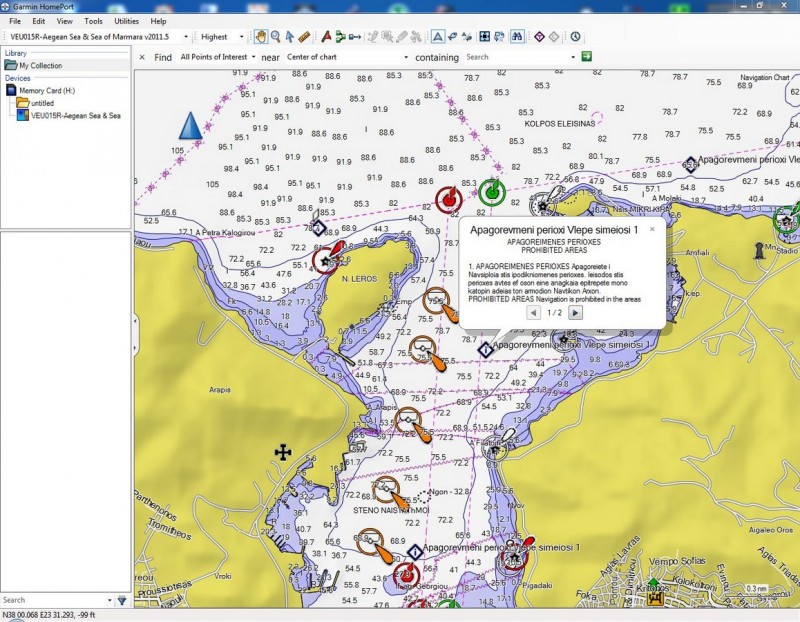Click the N. LEROS island label

(x=359, y=279)
